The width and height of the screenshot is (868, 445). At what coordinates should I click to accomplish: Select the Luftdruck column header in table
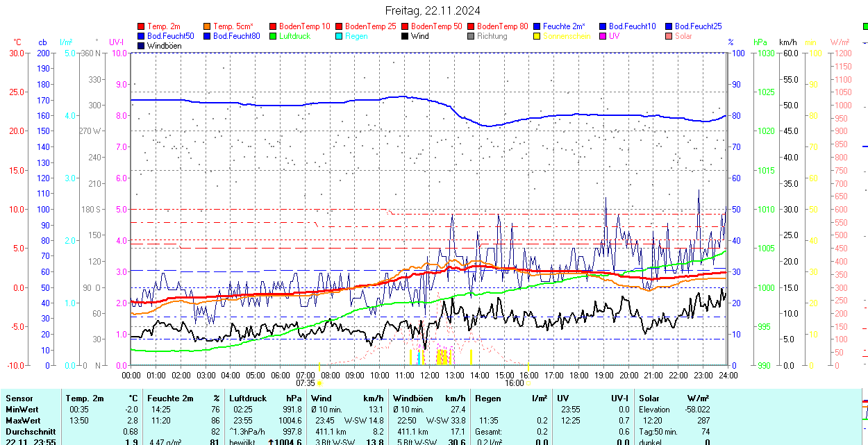pos(248,398)
